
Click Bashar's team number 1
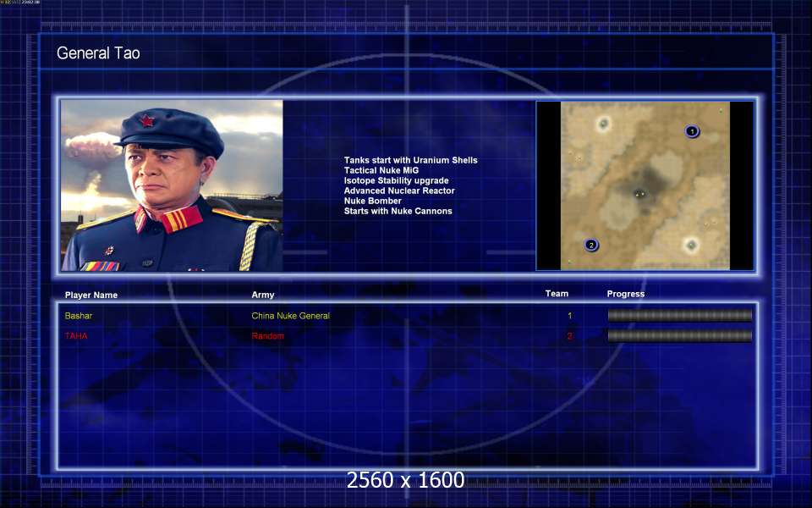click(569, 316)
